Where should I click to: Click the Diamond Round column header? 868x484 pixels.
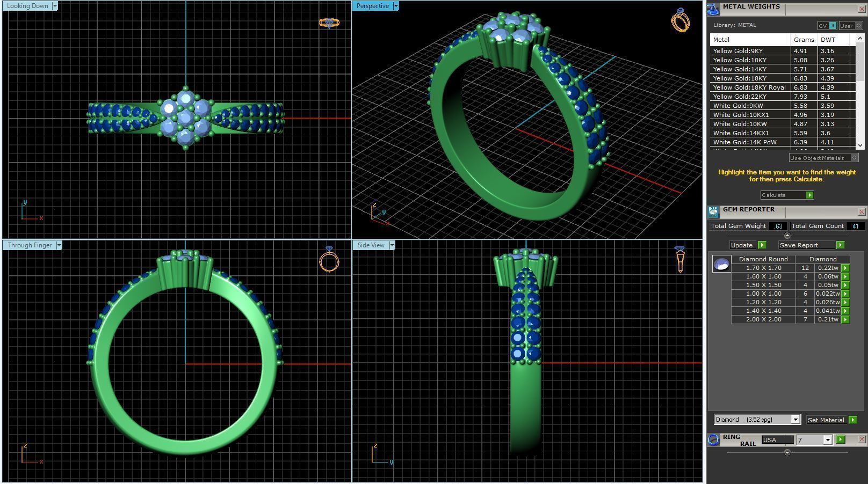pyautogui.click(x=763, y=259)
